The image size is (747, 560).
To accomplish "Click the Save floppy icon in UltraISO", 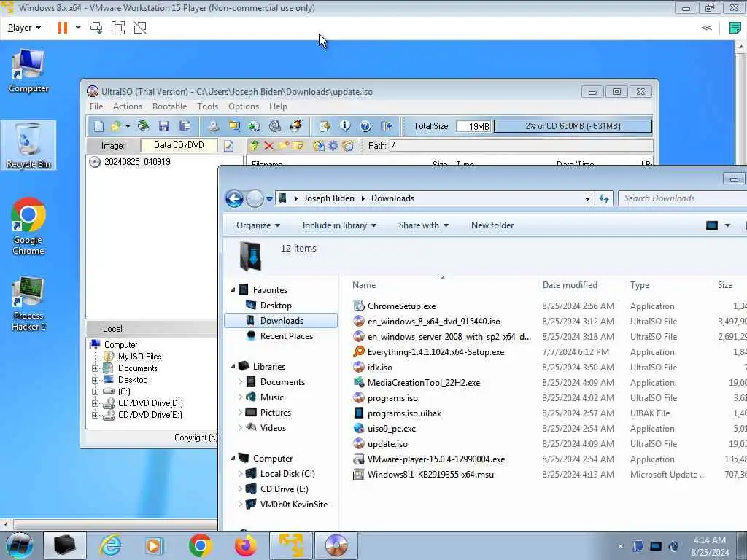I will click(x=164, y=126).
